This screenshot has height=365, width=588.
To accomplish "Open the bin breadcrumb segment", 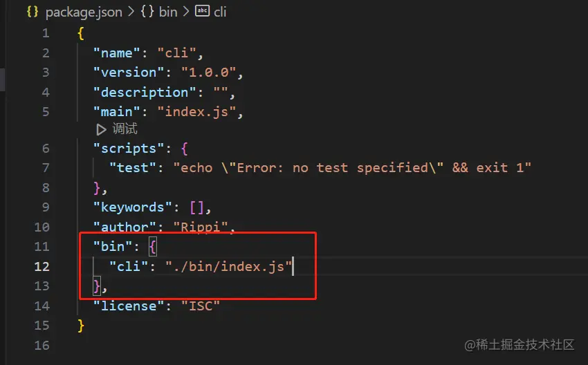I will coord(169,12).
